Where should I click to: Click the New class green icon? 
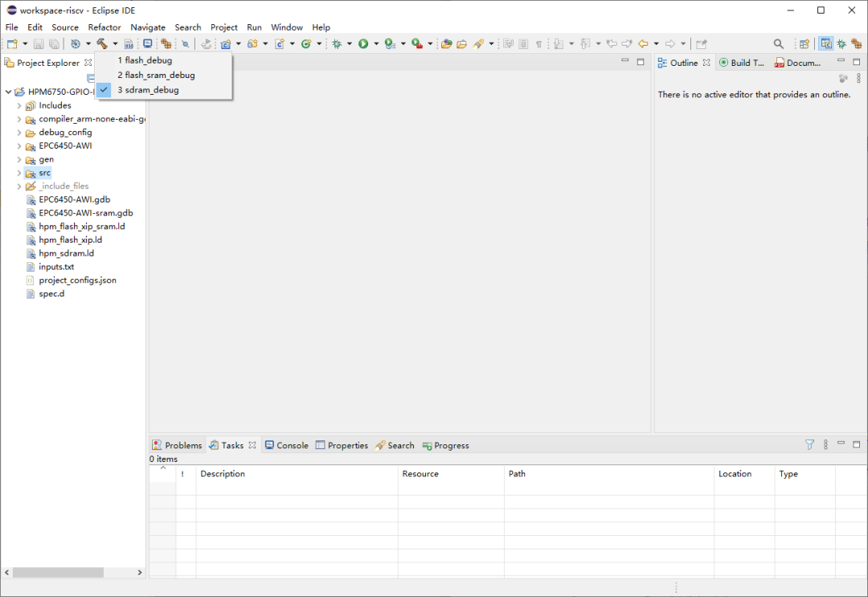306,43
